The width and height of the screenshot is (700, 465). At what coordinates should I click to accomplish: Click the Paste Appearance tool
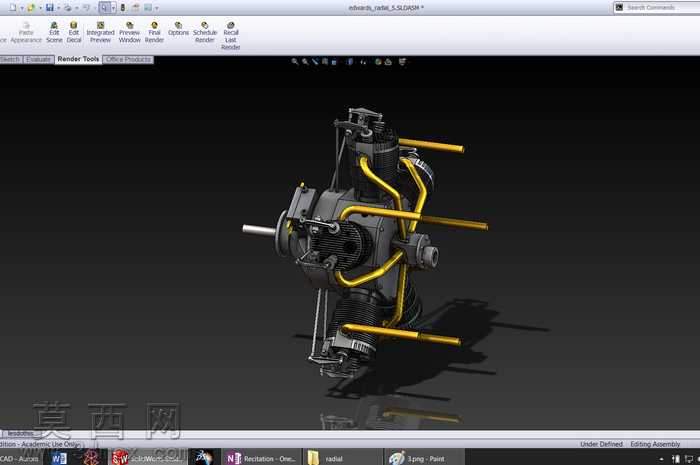(x=26, y=33)
